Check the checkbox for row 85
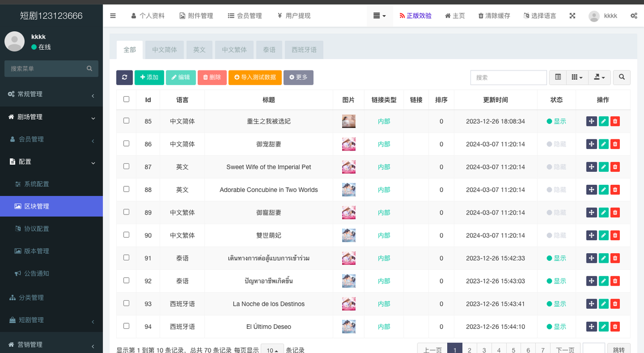This screenshot has width=644, height=353. point(126,121)
